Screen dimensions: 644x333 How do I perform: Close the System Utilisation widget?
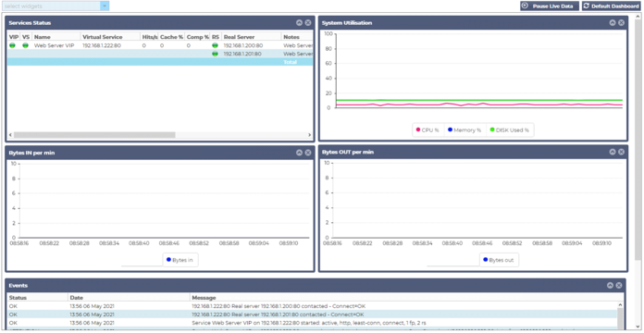(x=622, y=23)
